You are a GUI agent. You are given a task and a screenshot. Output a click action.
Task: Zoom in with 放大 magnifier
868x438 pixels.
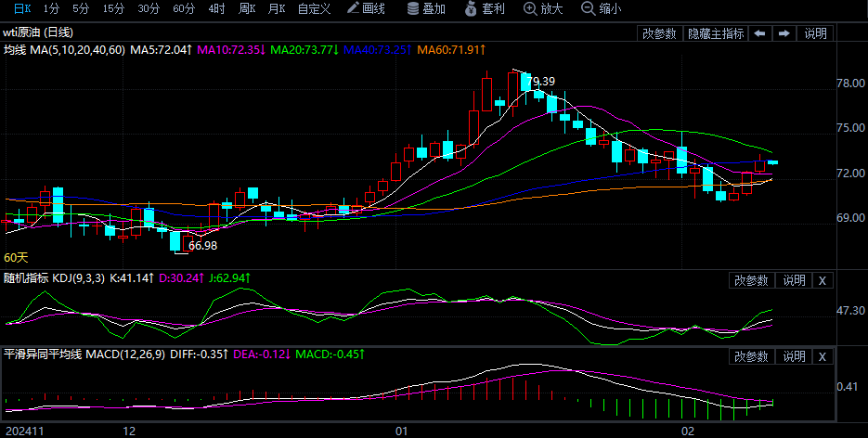click(x=543, y=8)
